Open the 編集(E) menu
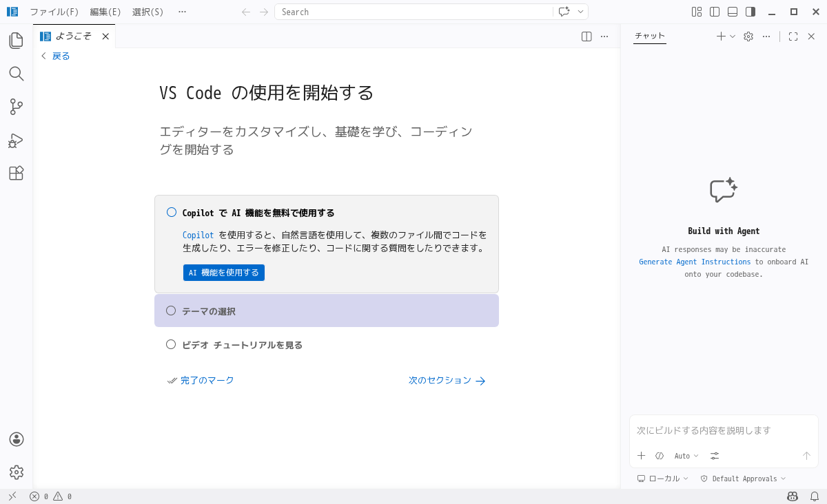The height and width of the screenshot is (504, 827). click(105, 12)
